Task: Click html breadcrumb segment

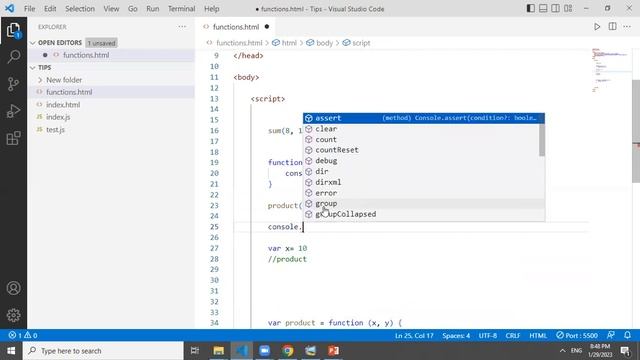Action: (x=289, y=43)
